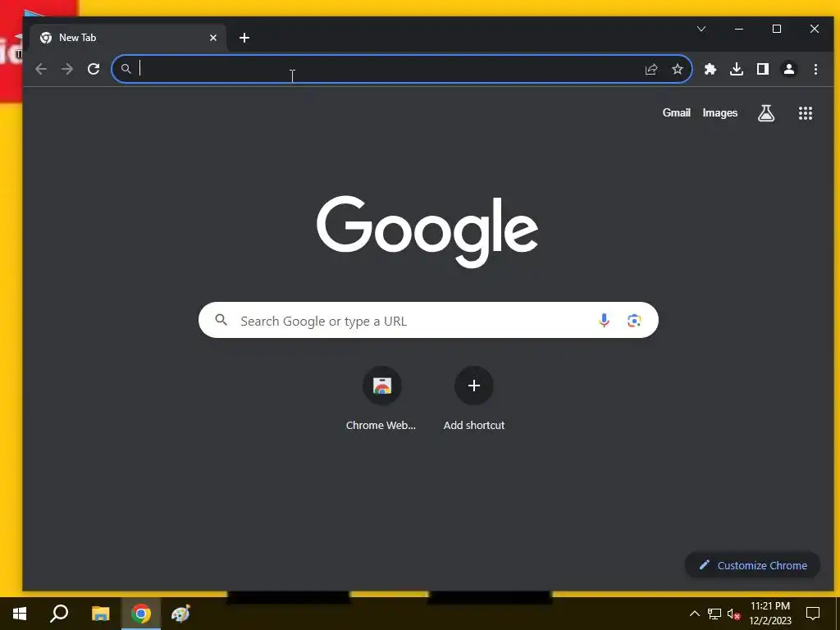Image resolution: width=840 pixels, height=630 pixels.
Task: Open the Images link
Action: 720,112
